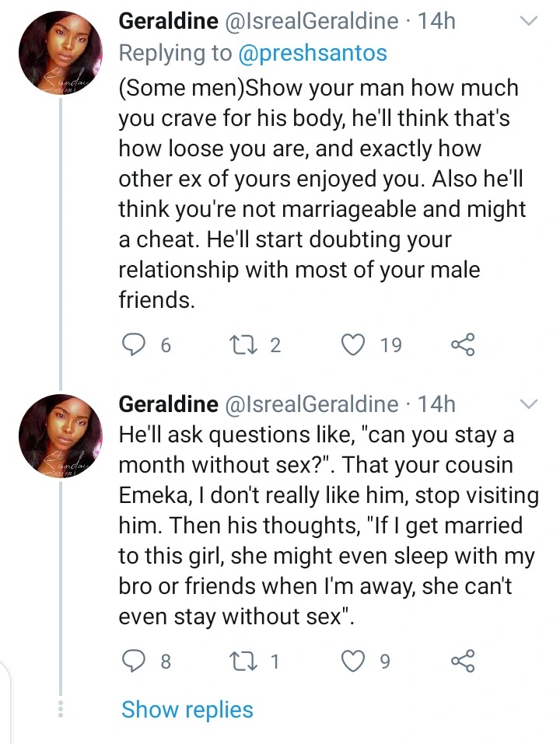
Task: Open the Geraldine display name on first tweet
Action: click(x=168, y=21)
